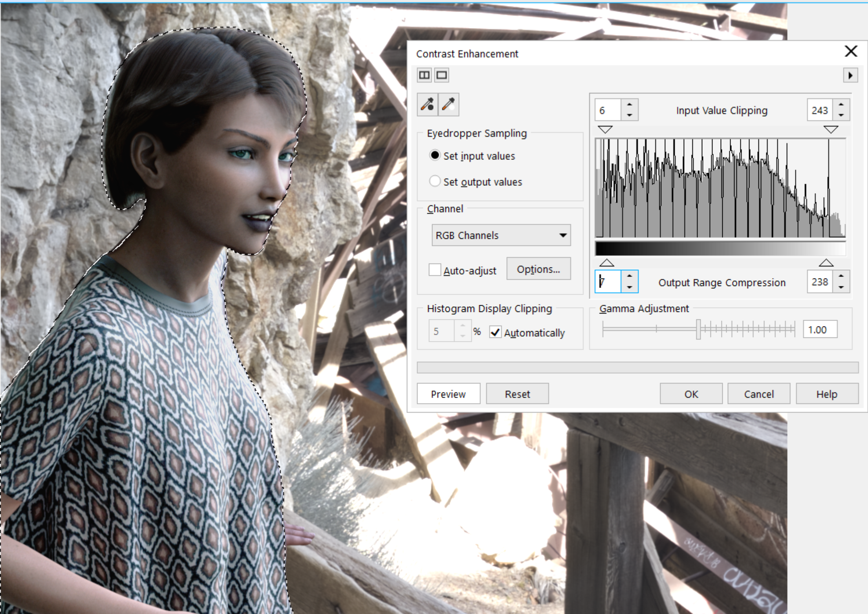The height and width of the screenshot is (614, 868).
Task: Open the dialog flyout arrow menu
Action: pyautogui.click(x=850, y=75)
